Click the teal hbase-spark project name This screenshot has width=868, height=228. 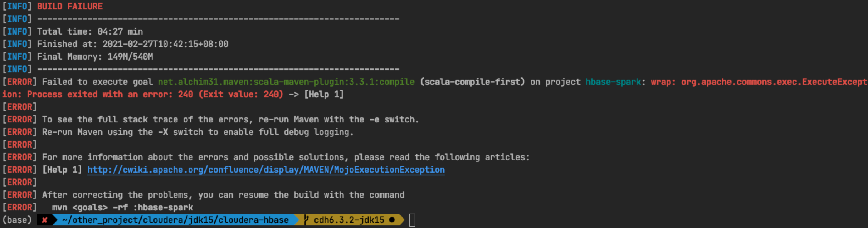pos(613,82)
